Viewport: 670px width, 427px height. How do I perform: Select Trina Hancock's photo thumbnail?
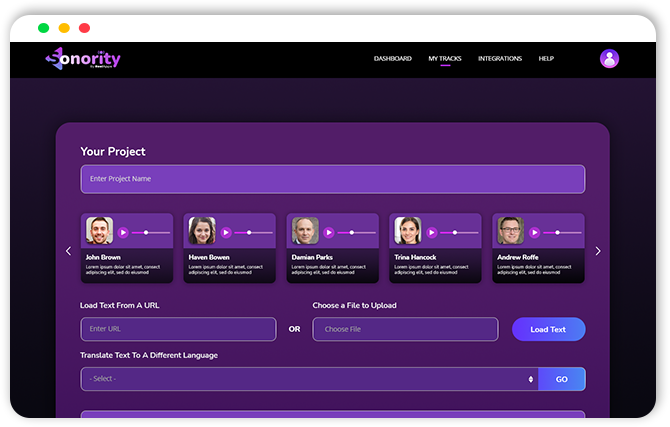tap(408, 231)
